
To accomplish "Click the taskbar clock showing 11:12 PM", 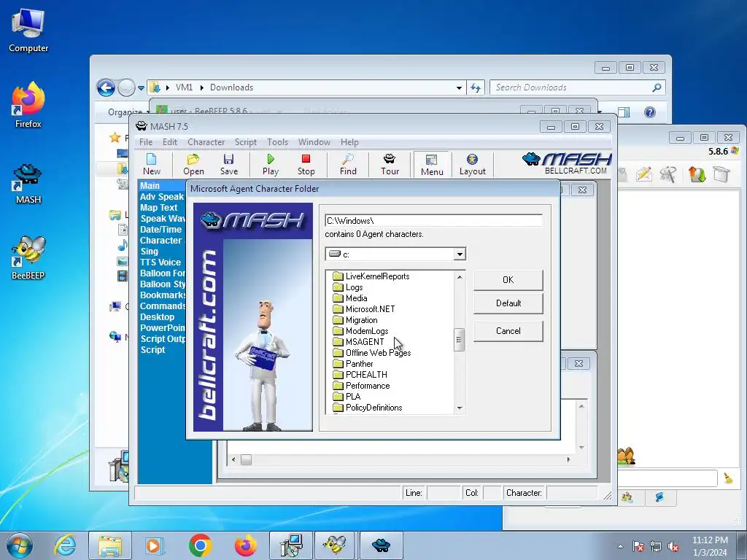I will [710, 546].
